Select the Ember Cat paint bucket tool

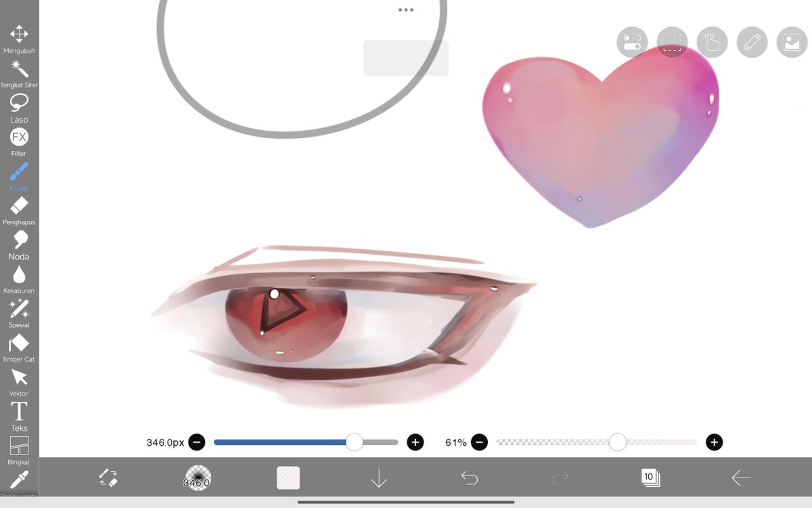pos(19,348)
